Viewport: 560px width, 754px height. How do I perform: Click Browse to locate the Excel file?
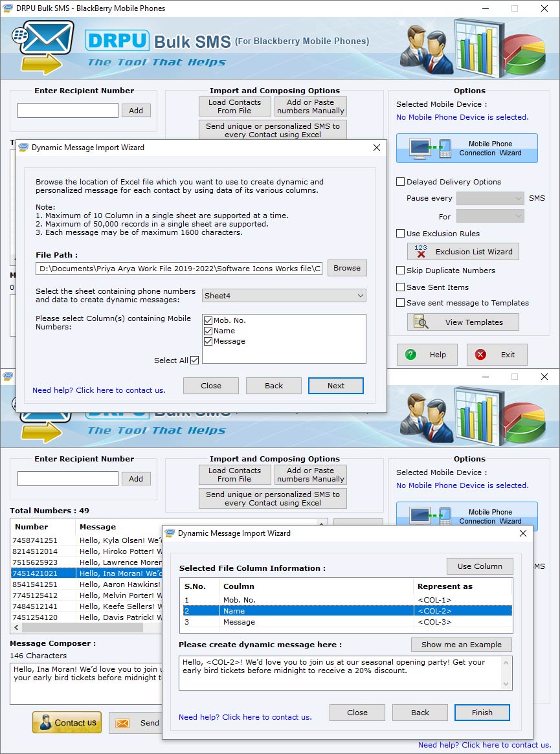[348, 268]
